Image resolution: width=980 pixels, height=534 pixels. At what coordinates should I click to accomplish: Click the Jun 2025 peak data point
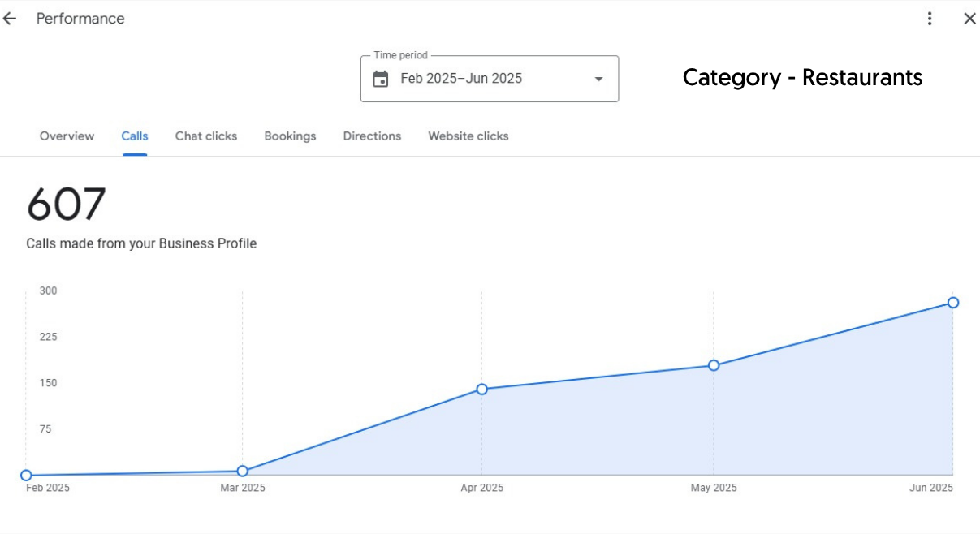click(953, 303)
